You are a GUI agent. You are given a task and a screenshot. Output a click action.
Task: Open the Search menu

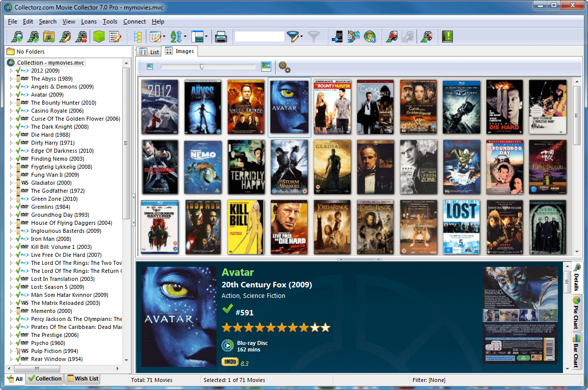coord(48,22)
